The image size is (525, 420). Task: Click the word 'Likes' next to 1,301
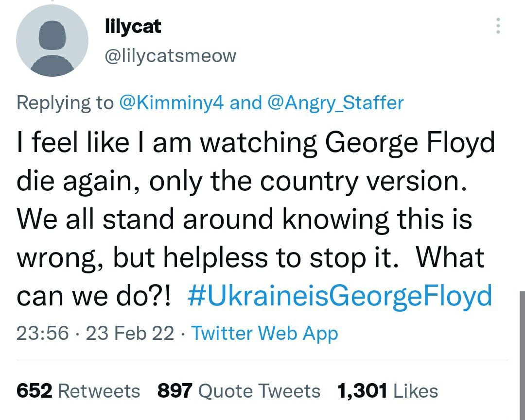416,391
